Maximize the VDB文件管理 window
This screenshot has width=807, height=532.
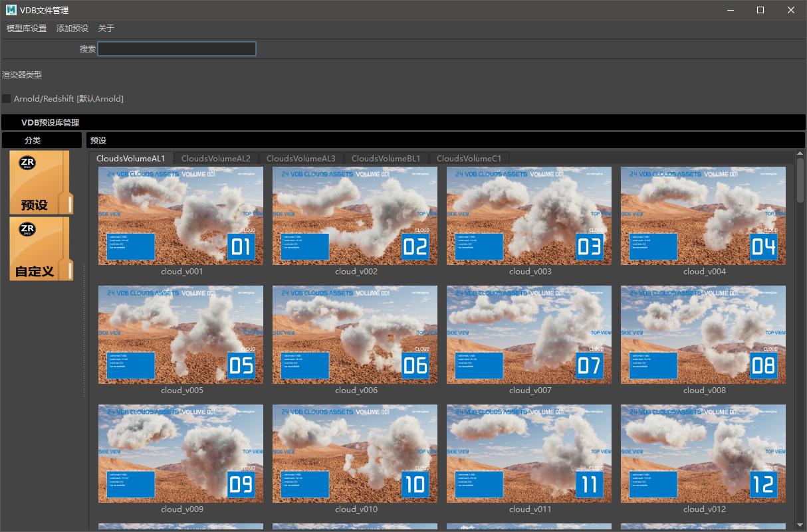click(x=760, y=10)
